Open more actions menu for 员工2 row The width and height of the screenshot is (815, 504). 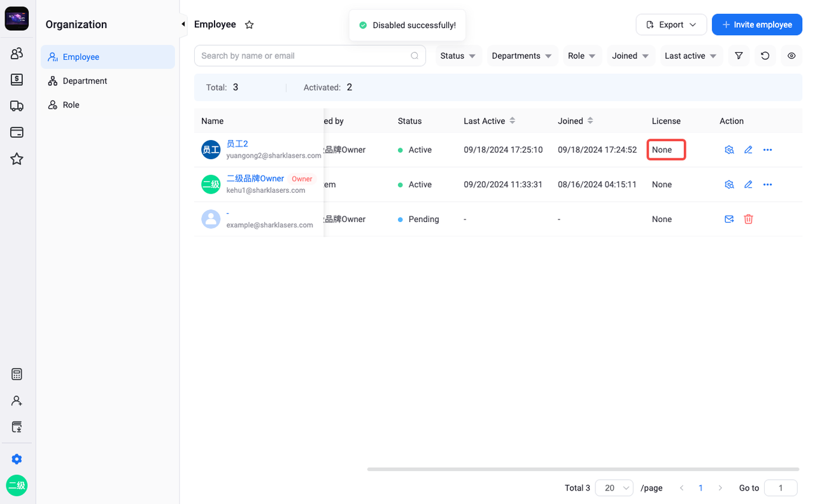tap(767, 150)
